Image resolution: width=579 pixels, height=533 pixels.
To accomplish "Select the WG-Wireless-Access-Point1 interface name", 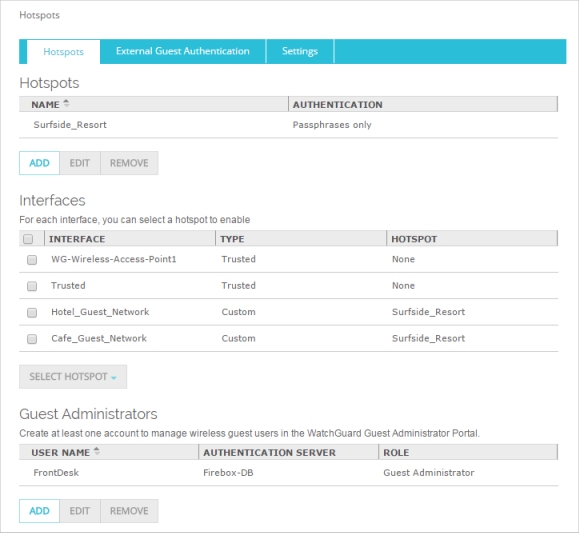I will [x=114, y=259].
